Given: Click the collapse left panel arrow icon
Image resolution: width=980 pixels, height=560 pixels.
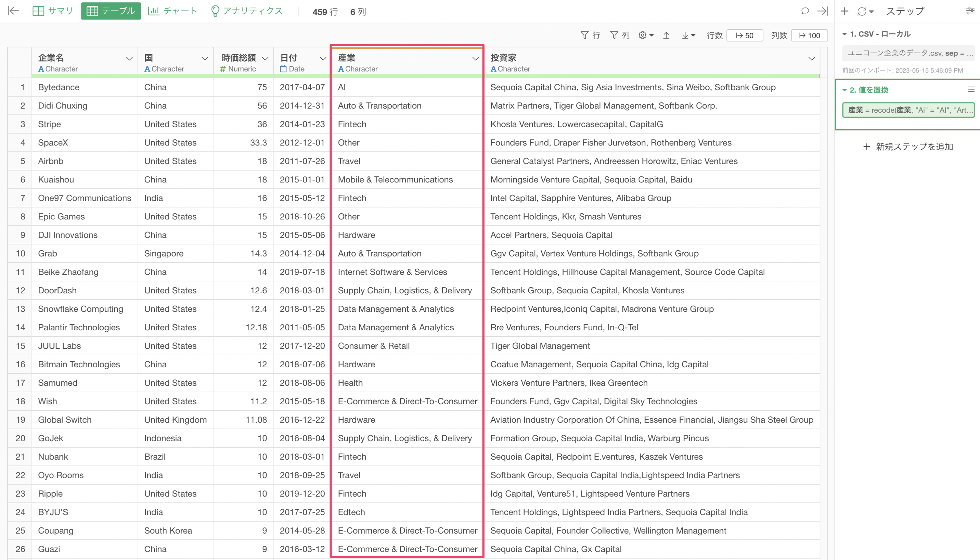Looking at the screenshot, I should [13, 11].
